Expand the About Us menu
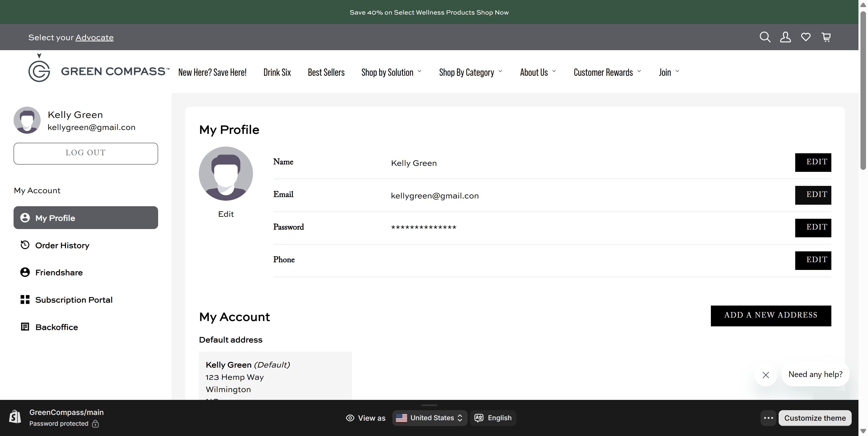Screen dimensions: 868x436 point(538,72)
